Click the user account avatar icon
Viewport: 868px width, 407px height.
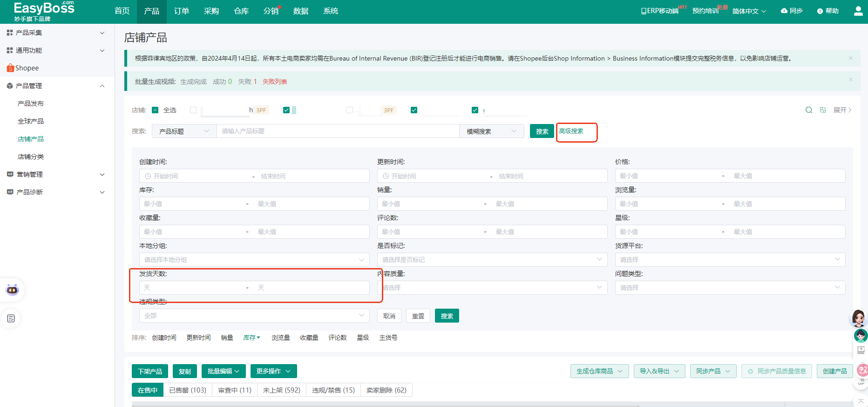pos(858,11)
